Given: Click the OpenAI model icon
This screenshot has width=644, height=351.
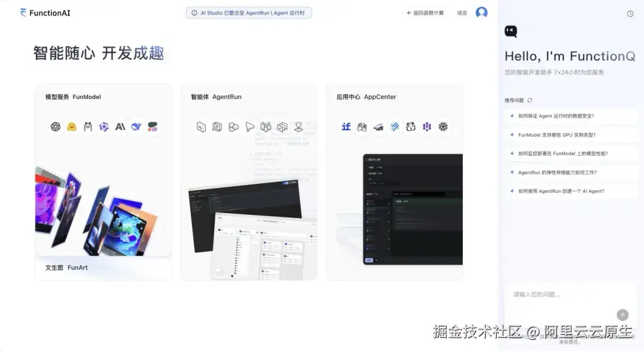Looking at the screenshot, I should pos(55,127).
